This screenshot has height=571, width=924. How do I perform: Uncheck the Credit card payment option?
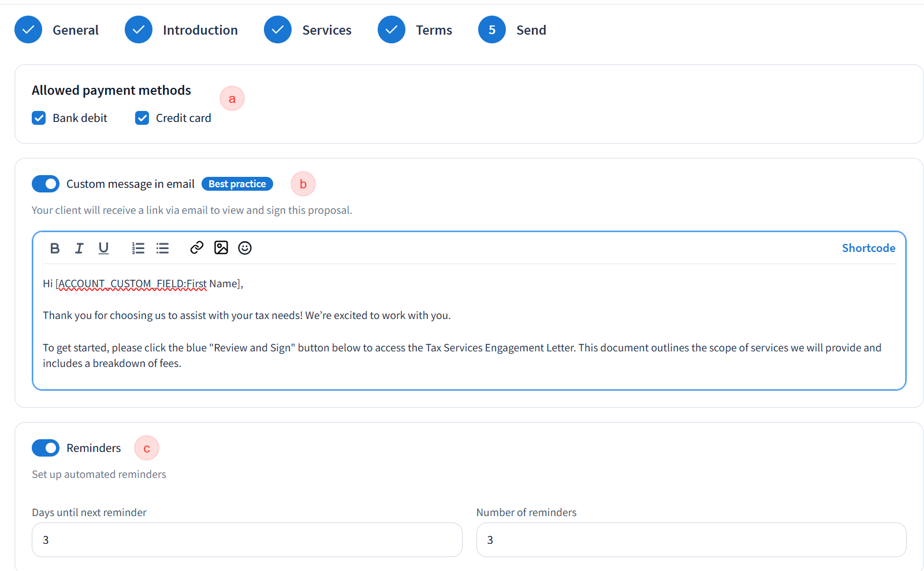point(142,118)
